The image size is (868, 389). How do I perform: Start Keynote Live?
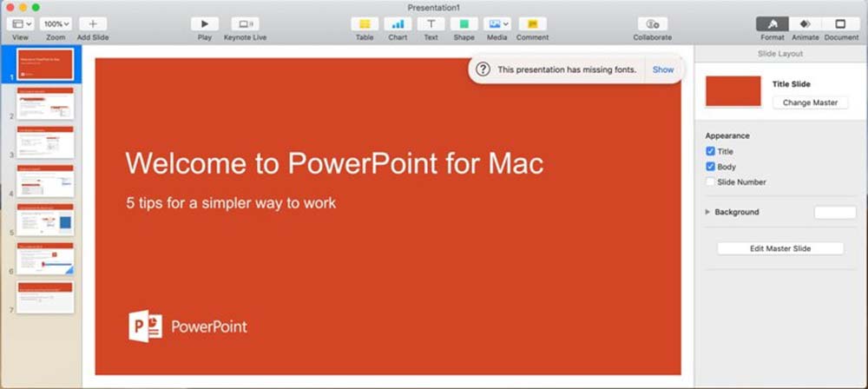(246, 23)
